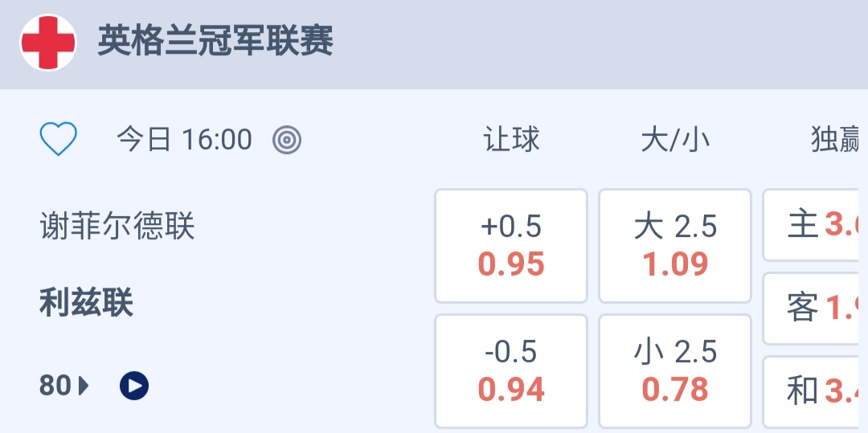This screenshot has width=868, height=433.
Task: Collapse the 英格兰冠军联赛 league title
Action: click(215, 41)
